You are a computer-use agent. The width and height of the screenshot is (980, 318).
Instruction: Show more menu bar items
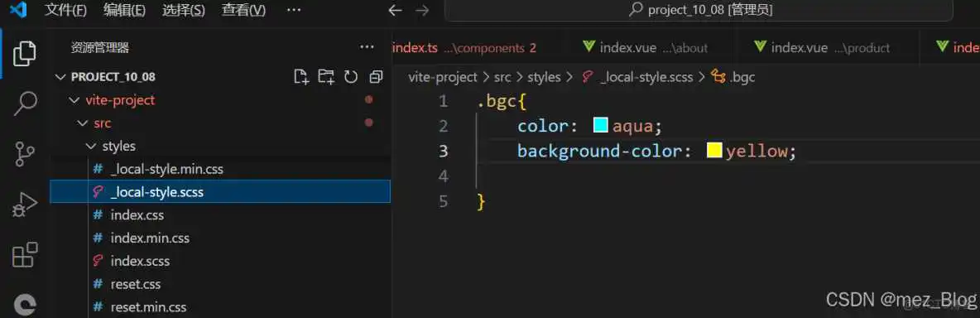click(293, 11)
